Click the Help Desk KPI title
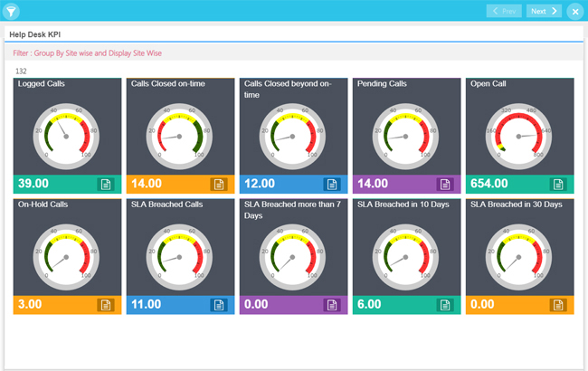 [x=34, y=34]
